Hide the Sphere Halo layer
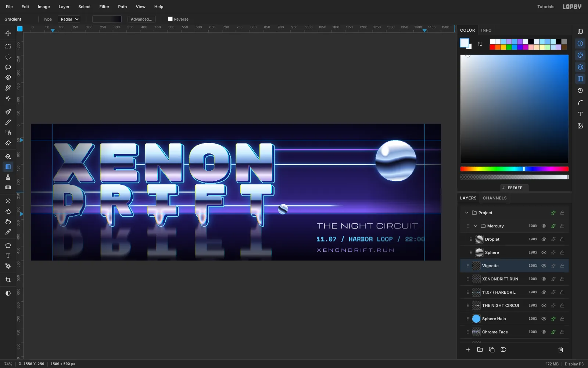588x368 pixels. [544, 319]
